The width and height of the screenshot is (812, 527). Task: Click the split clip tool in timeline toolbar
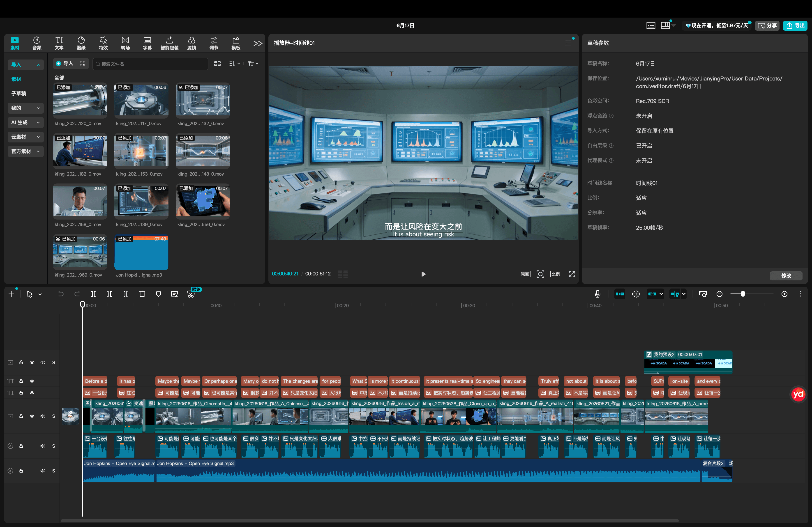93,294
